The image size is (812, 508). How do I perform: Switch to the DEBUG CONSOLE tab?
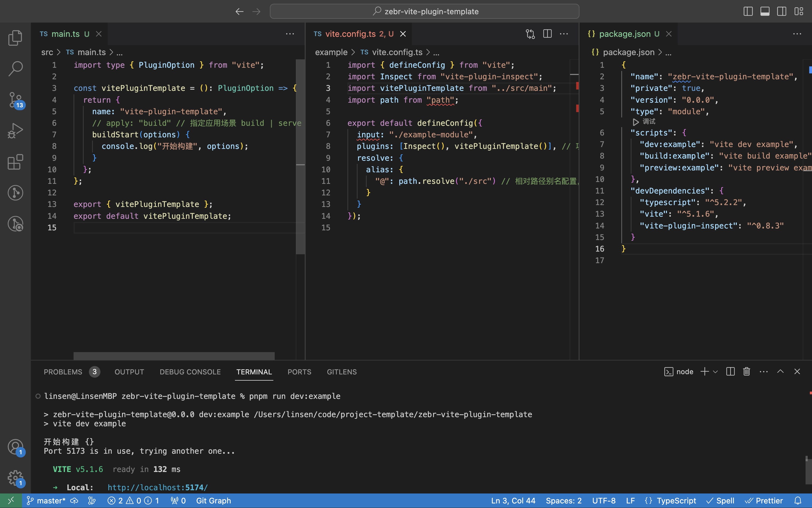point(190,372)
